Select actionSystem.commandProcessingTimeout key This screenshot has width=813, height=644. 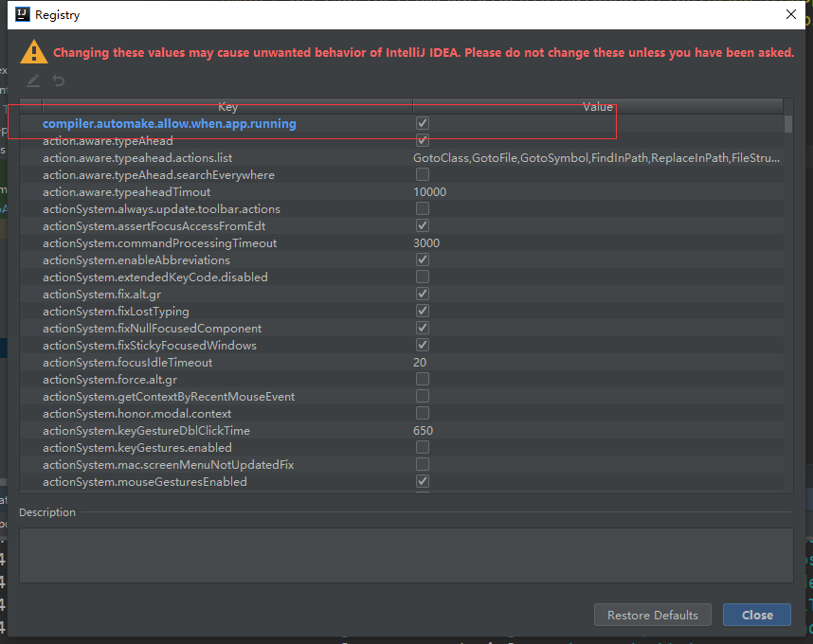pos(160,243)
